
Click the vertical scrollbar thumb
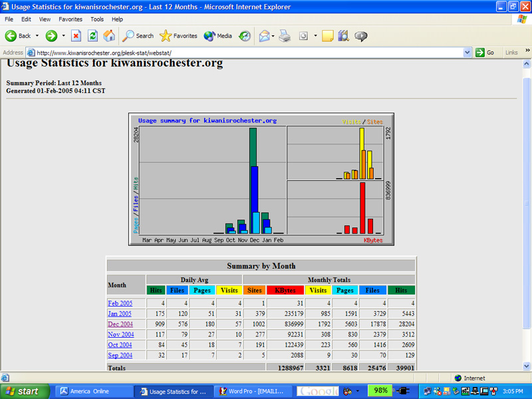(x=527, y=203)
